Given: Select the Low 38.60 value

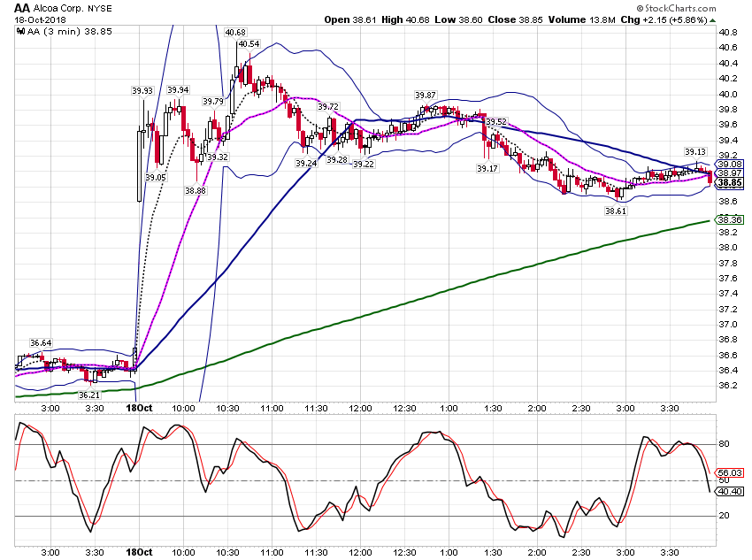Looking at the screenshot, I should tap(458, 19).
